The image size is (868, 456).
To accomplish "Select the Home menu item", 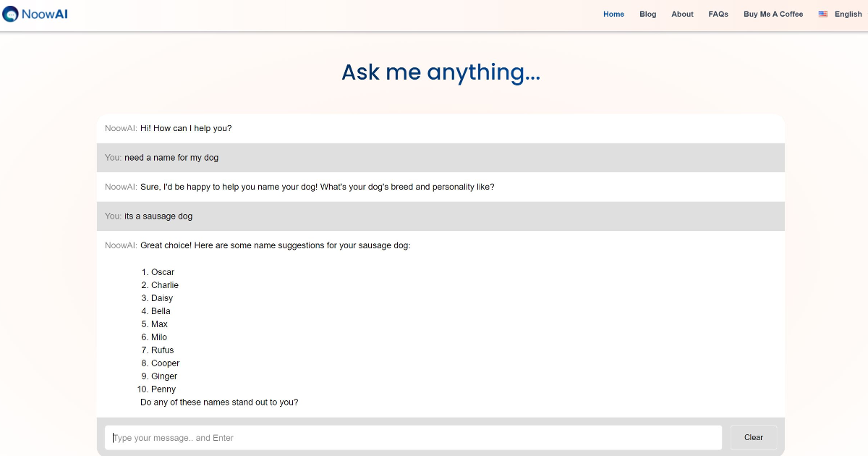I will click(x=613, y=14).
